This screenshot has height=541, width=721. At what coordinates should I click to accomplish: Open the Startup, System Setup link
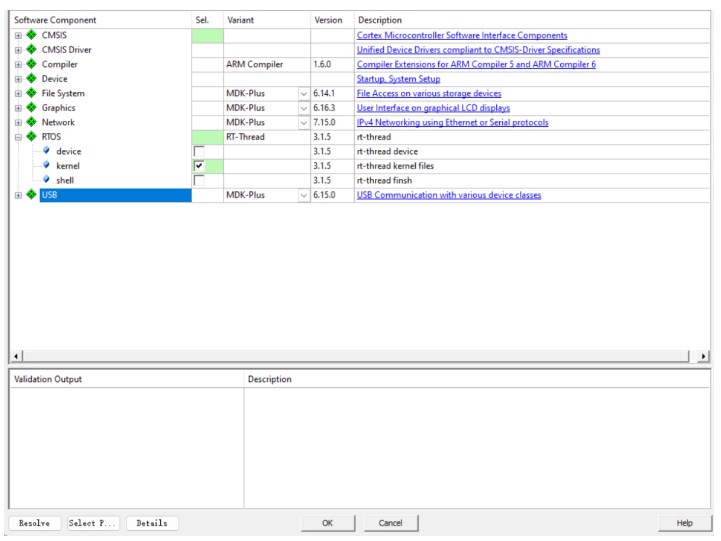click(x=398, y=79)
